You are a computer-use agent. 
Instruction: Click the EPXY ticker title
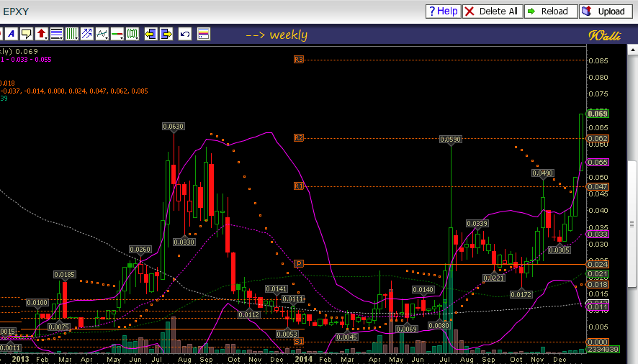tap(16, 12)
